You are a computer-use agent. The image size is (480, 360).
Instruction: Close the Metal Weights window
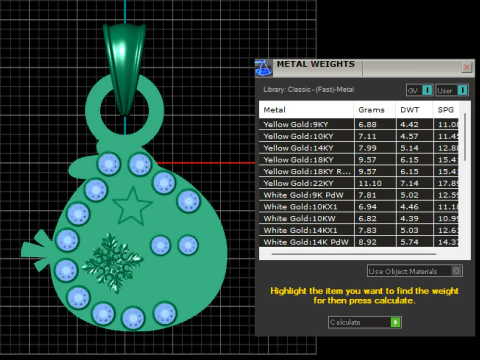tap(467, 67)
